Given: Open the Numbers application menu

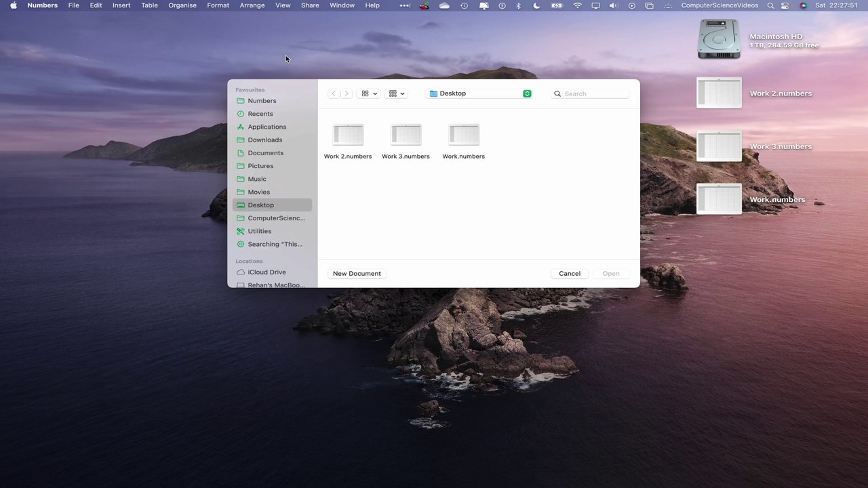Looking at the screenshot, I should pyautogui.click(x=42, y=5).
